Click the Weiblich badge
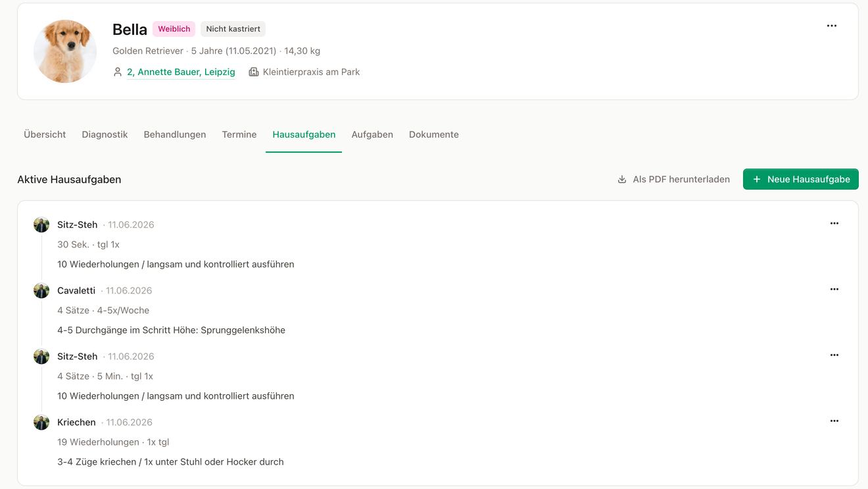Viewport: 868px width, 489px height. point(174,29)
